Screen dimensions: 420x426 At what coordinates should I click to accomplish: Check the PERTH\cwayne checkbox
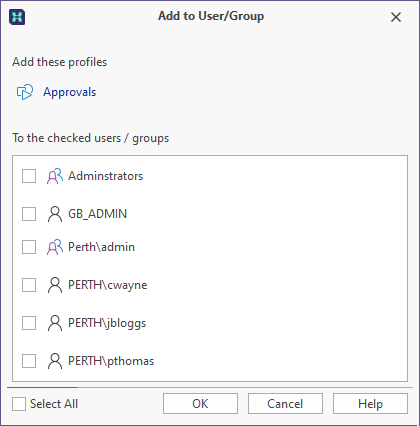pyautogui.click(x=29, y=285)
